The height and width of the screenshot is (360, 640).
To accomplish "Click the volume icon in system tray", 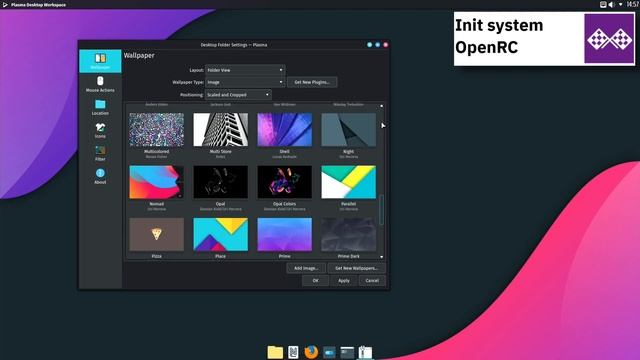I will tap(611, 4).
